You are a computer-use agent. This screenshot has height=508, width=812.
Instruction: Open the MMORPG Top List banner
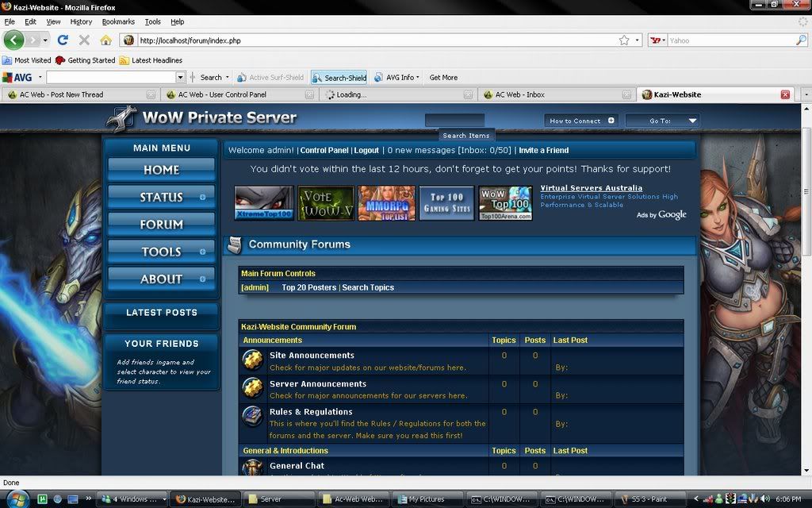pos(387,203)
